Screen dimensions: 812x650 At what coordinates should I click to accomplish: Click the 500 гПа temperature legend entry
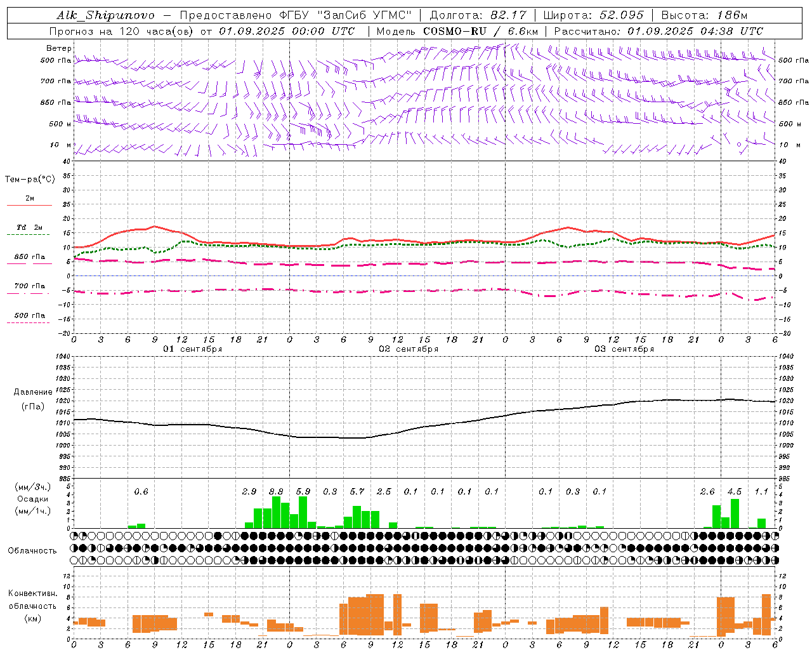click(30, 315)
